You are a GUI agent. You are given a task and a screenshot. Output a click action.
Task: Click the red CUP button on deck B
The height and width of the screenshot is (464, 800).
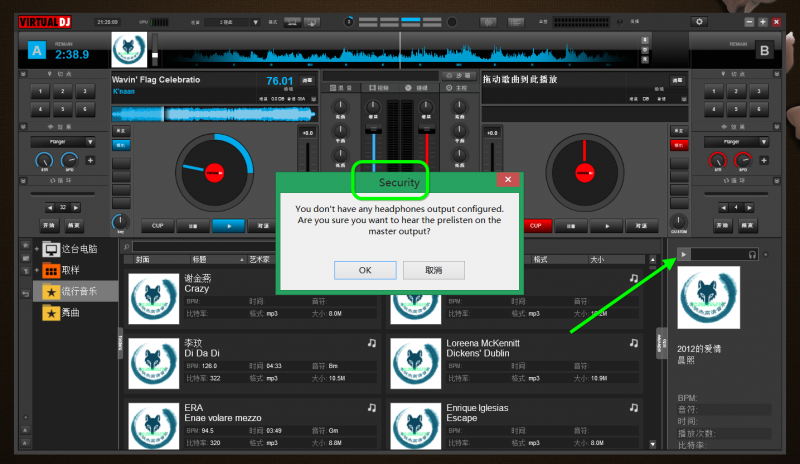(535, 226)
